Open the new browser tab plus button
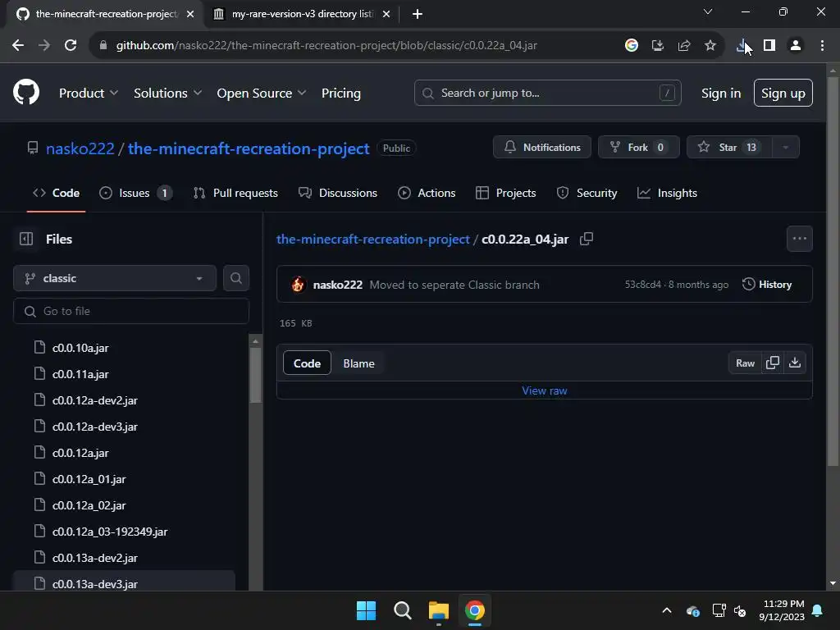 pyautogui.click(x=418, y=14)
